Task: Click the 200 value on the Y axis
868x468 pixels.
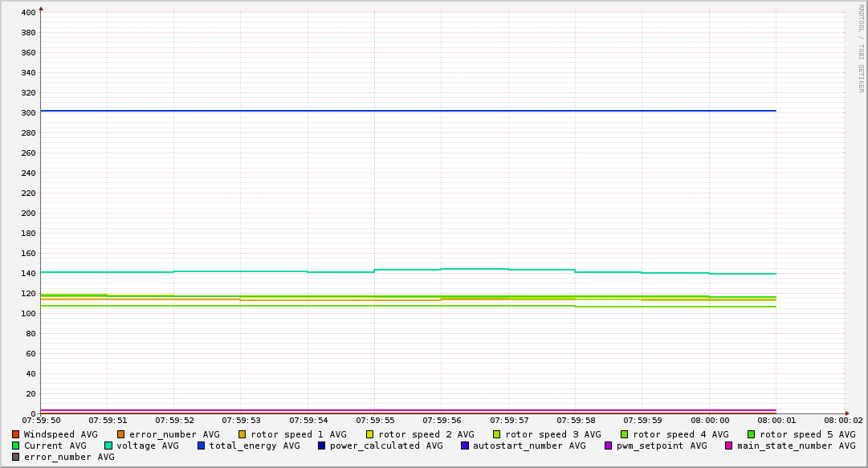Action: (x=27, y=214)
